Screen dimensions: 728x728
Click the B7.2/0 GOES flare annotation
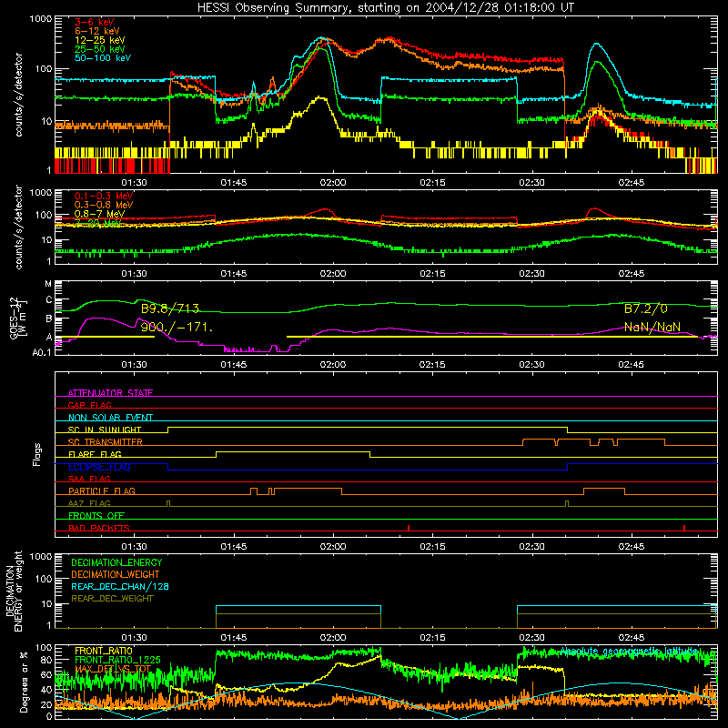click(x=645, y=308)
